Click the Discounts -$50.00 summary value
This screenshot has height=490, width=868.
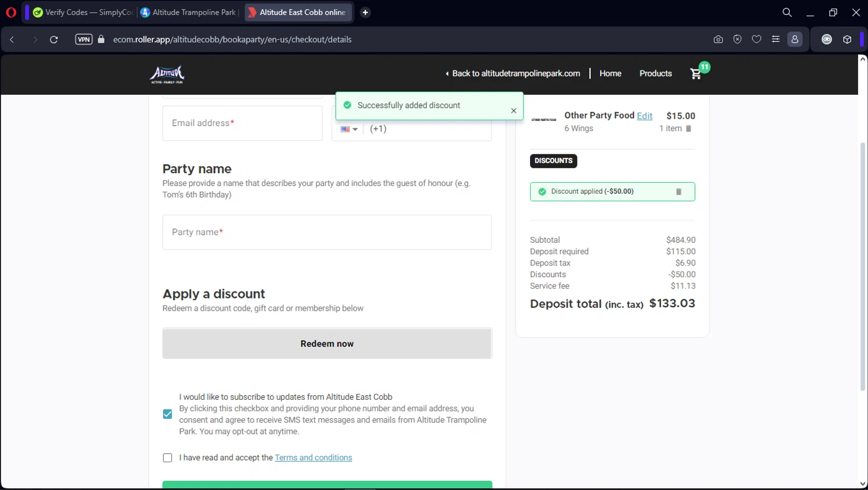[682, 275]
